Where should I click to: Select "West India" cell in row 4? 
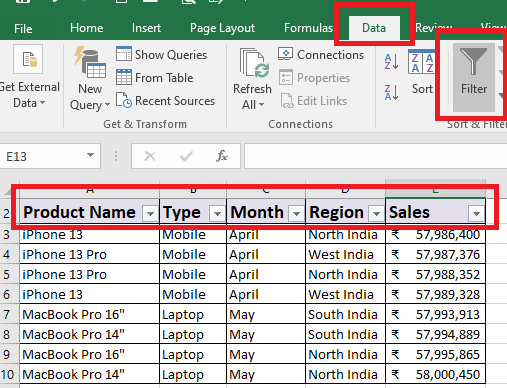345,254
